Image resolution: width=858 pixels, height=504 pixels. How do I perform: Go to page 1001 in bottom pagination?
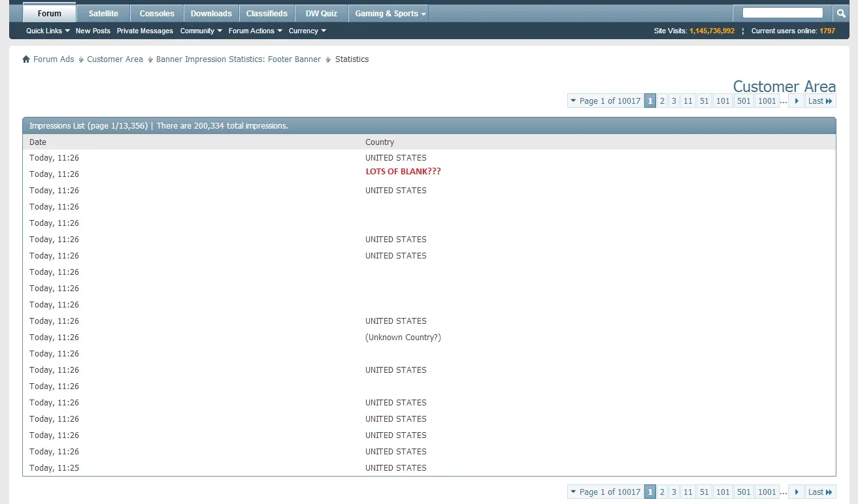[x=767, y=492]
